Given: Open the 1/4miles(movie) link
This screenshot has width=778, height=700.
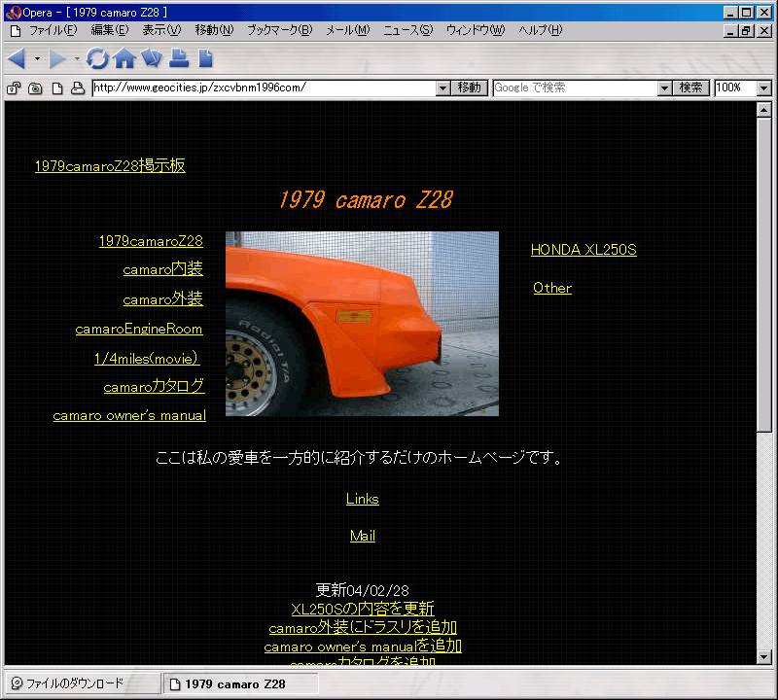Looking at the screenshot, I should click(147, 358).
